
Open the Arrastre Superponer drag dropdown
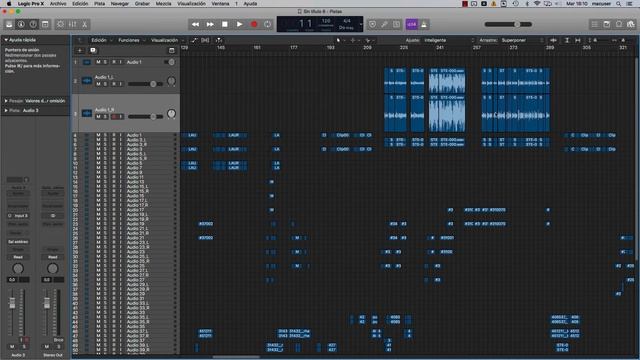click(522, 40)
